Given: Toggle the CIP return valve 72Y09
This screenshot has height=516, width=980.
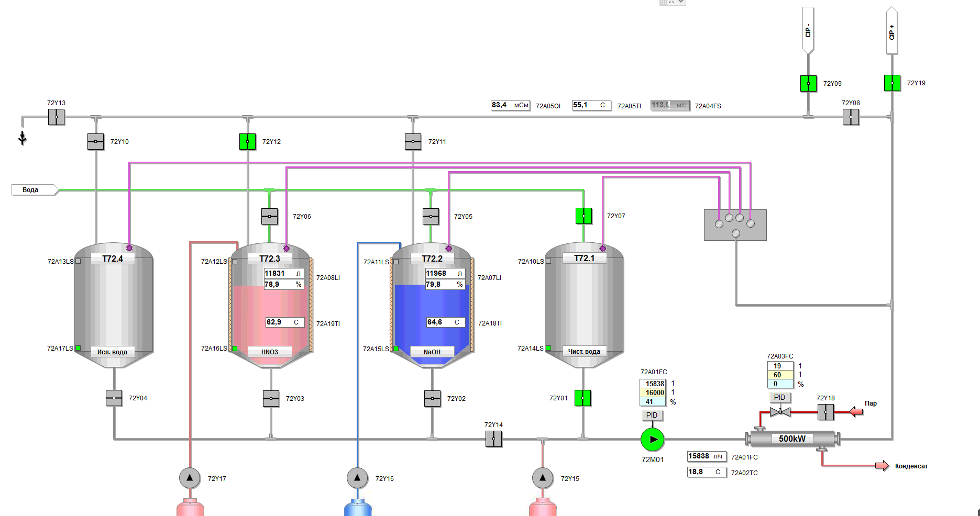Looking at the screenshot, I should [x=808, y=83].
